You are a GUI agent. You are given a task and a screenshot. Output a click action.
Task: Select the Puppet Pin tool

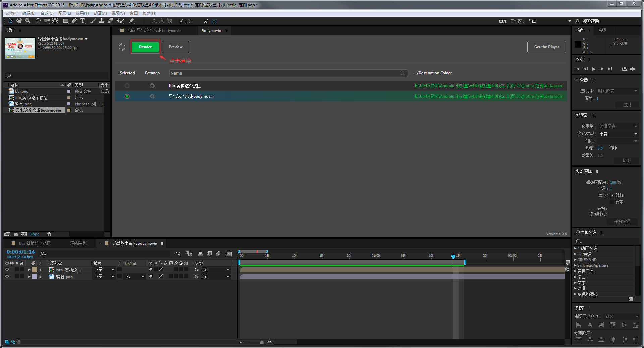131,21
